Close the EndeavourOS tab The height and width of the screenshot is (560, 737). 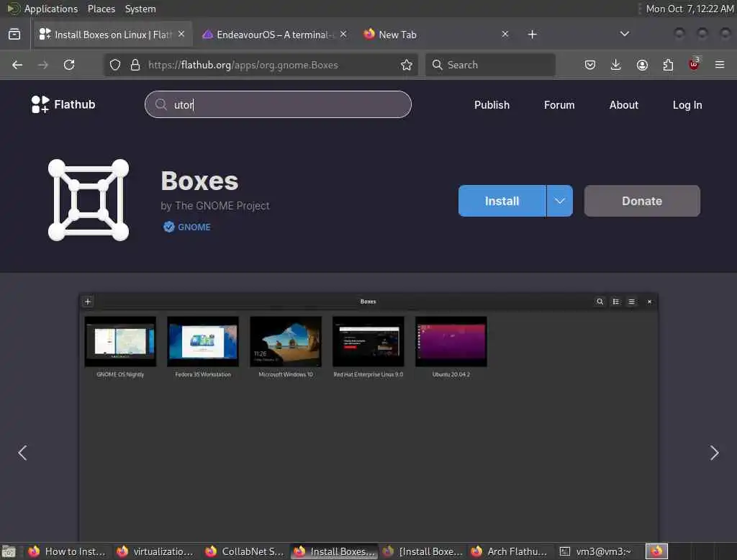pyautogui.click(x=343, y=35)
